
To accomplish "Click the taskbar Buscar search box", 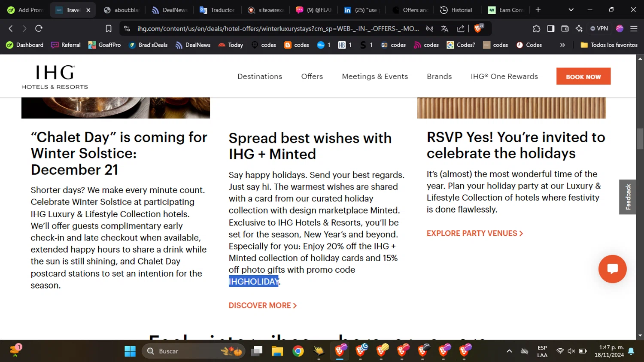I will 193,351.
